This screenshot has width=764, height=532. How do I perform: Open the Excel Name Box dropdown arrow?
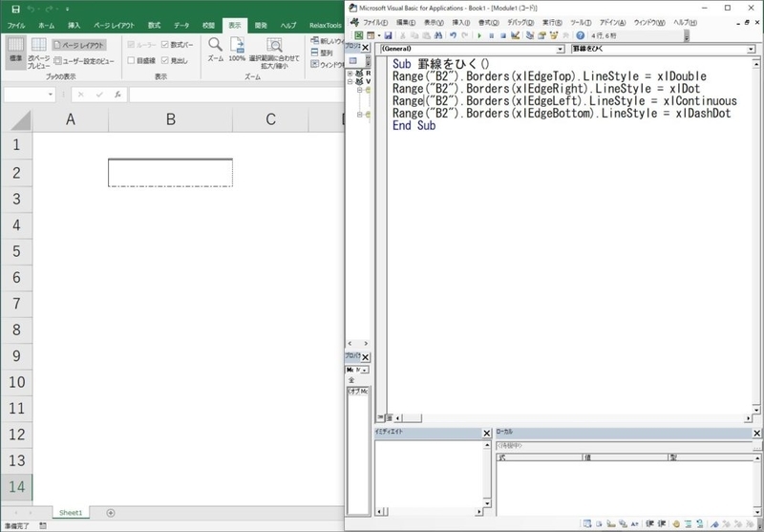(51, 95)
